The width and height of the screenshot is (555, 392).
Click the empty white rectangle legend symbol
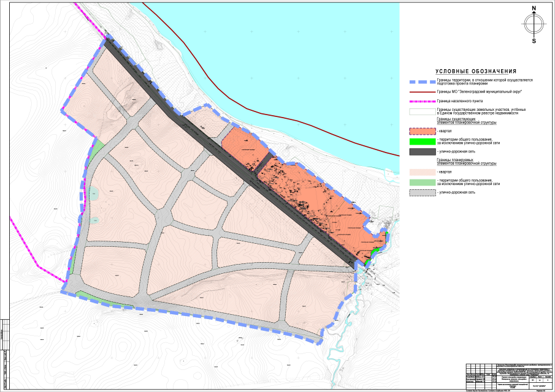tap(422, 111)
